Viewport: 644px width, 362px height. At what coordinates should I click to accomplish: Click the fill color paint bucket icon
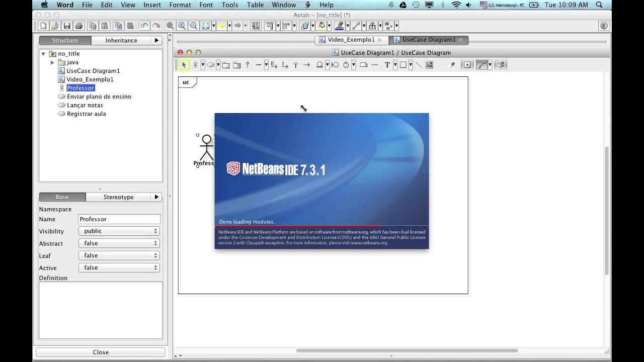[321, 26]
